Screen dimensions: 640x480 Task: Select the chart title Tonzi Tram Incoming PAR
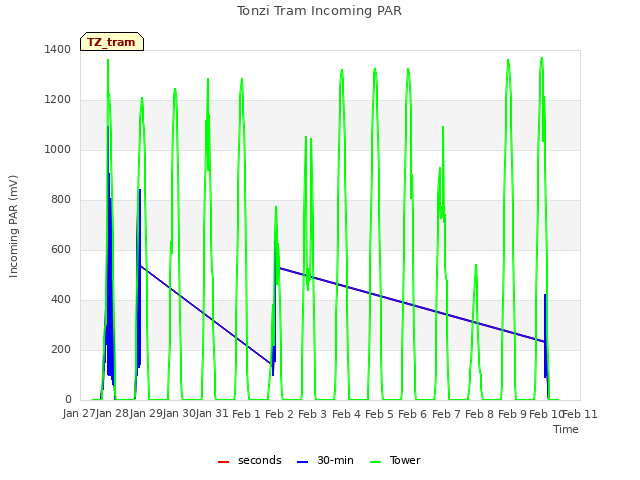tap(319, 11)
